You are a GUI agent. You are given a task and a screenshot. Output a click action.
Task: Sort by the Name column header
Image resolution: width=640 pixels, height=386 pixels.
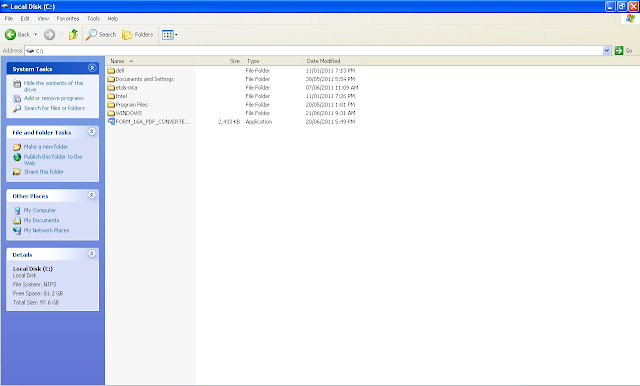pyautogui.click(x=151, y=61)
